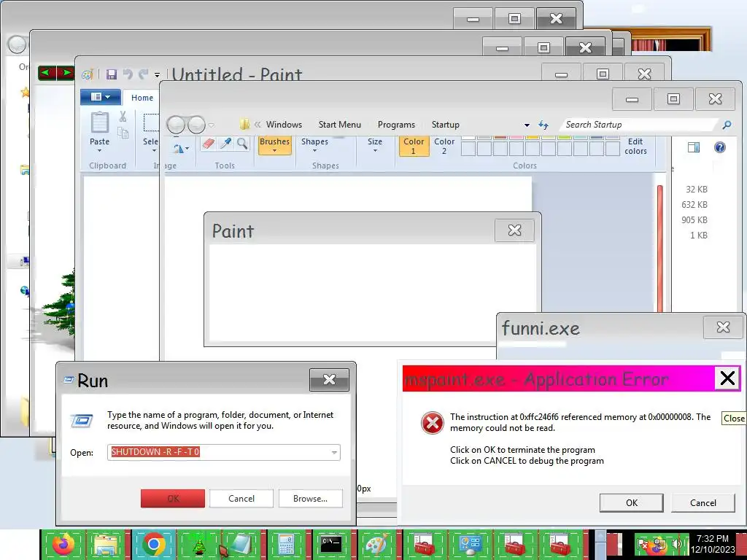
Task: Click the Cut scissors icon in Paint
Action: point(123,117)
